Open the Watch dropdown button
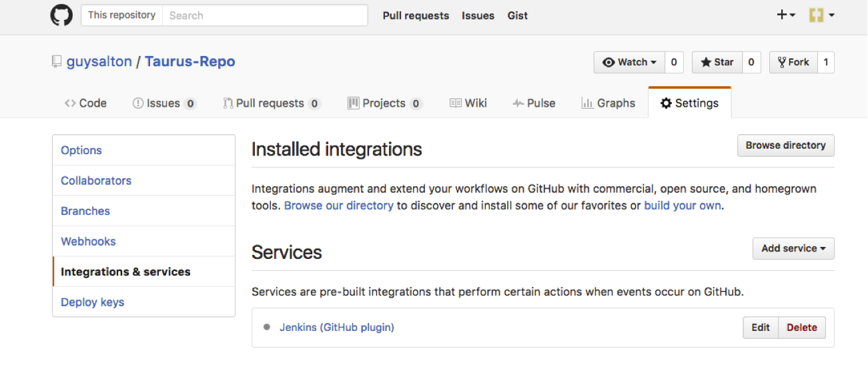Screen dimensions: 868x369 pyautogui.click(x=629, y=62)
